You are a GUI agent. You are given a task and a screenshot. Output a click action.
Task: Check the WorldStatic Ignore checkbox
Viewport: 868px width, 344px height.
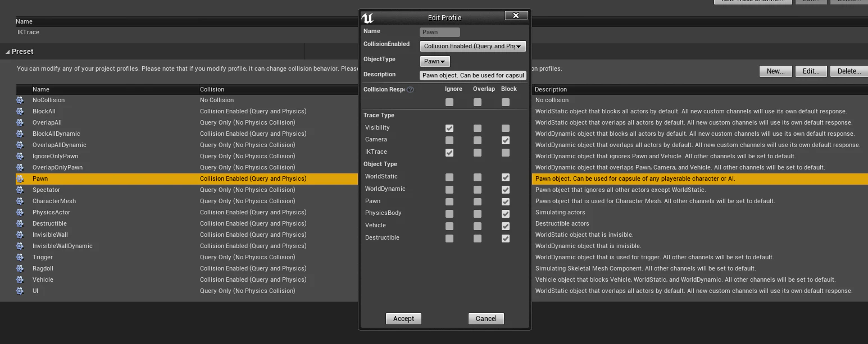point(449,177)
